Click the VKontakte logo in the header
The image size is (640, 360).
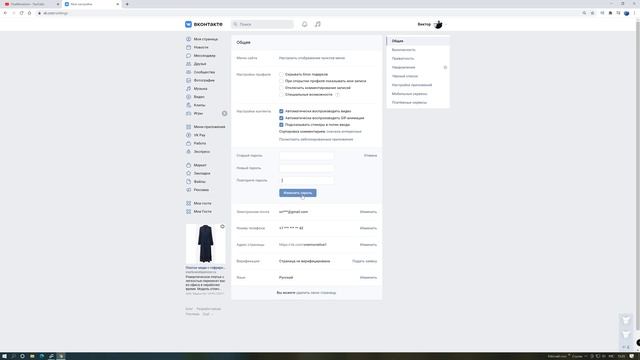pyautogui.click(x=204, y=24)
